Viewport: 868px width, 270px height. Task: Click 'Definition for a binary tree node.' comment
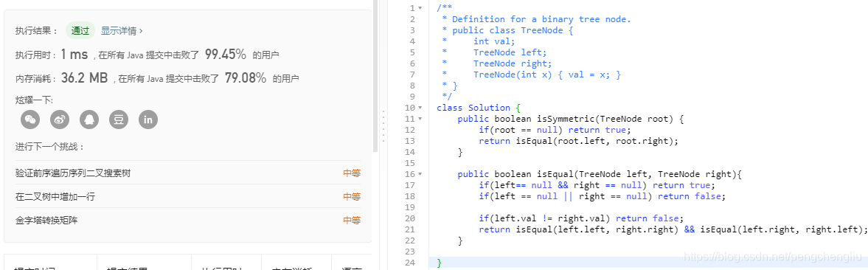point(541,19)
